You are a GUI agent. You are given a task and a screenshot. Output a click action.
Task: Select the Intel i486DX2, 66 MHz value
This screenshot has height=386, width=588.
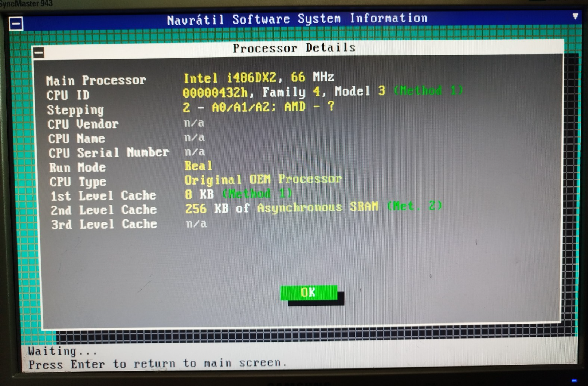pos(259,78)
